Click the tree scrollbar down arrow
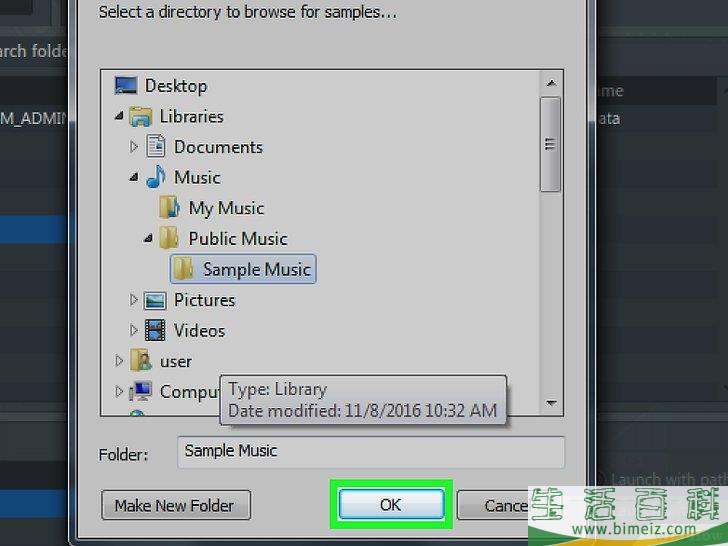 tap(550, 403)
